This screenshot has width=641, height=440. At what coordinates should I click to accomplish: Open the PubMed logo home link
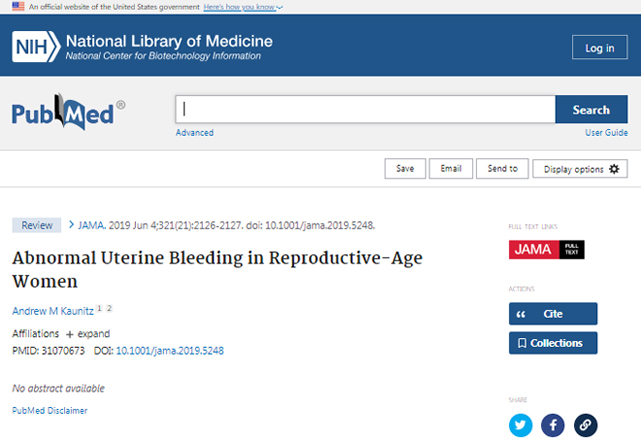(x=68, y=112)
